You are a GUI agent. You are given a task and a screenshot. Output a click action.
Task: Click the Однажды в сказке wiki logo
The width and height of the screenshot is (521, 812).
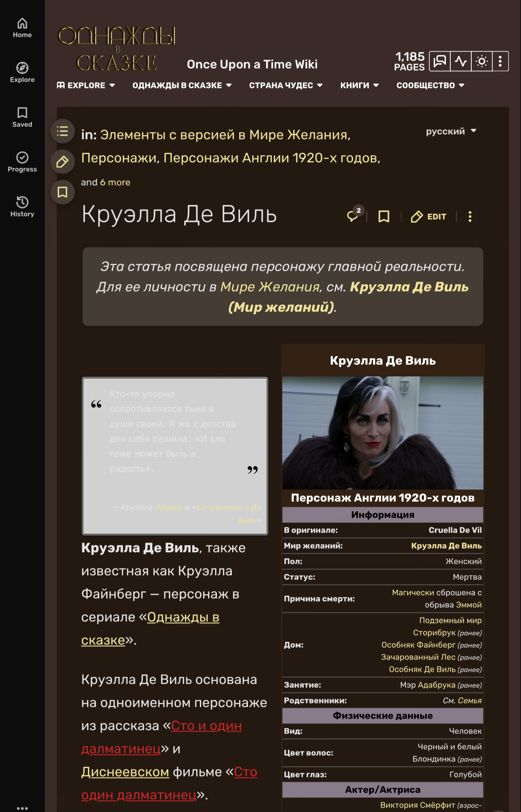(117, 49)
